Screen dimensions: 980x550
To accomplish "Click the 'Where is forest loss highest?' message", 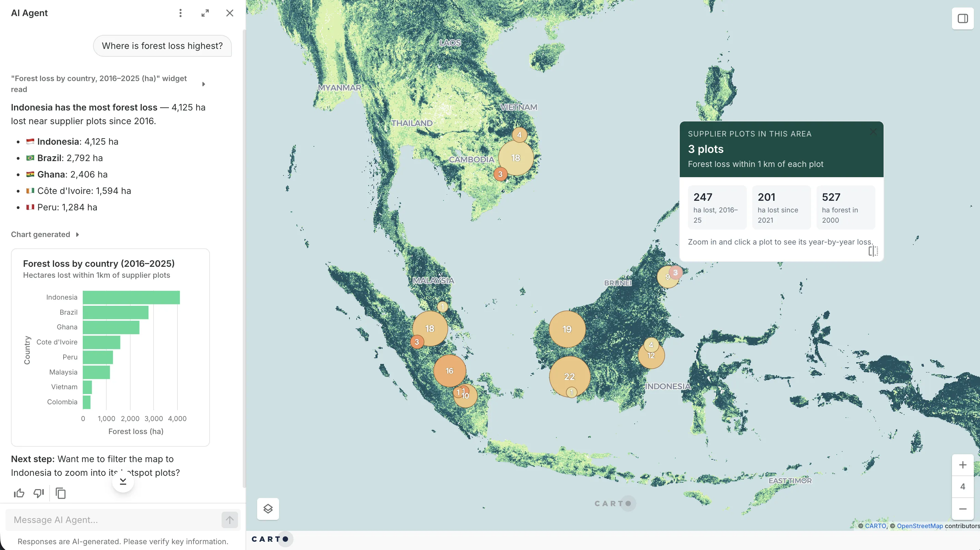I will pos(162,46).
